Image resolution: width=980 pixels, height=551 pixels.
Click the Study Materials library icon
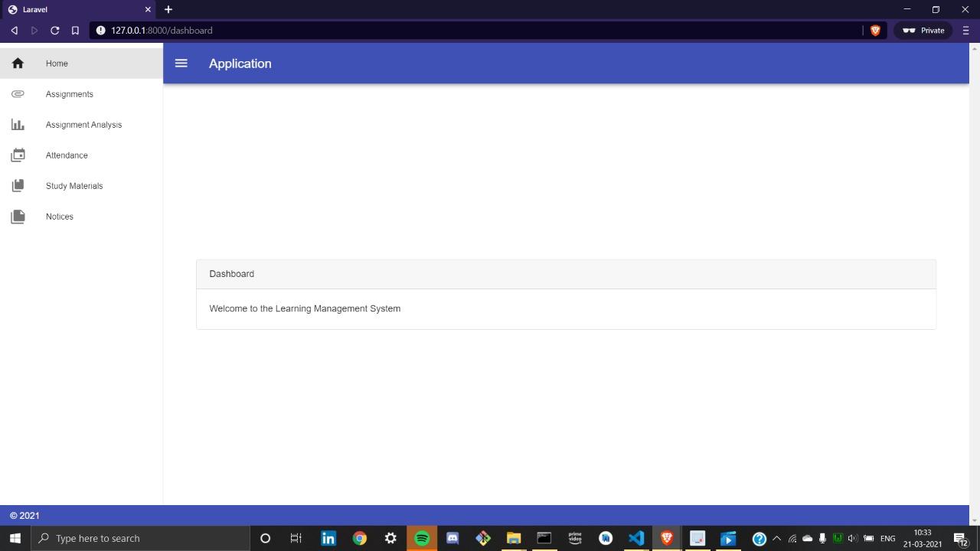[18, 186]
